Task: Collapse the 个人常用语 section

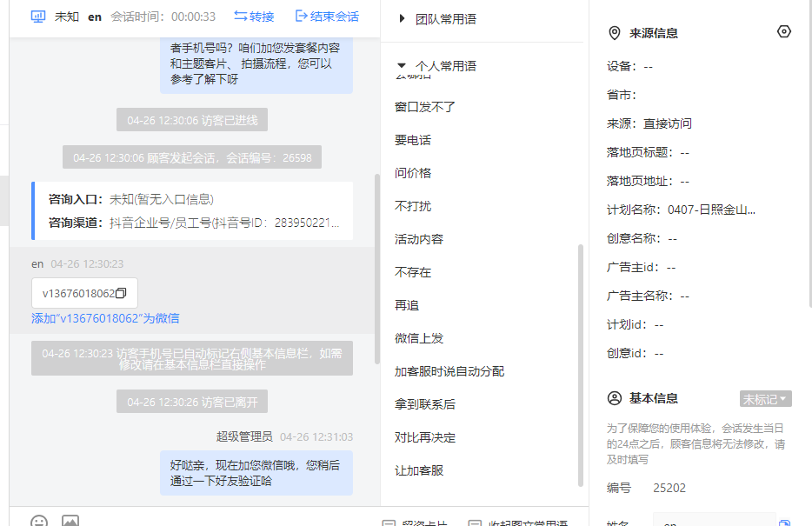Action: tap(402, 66)
